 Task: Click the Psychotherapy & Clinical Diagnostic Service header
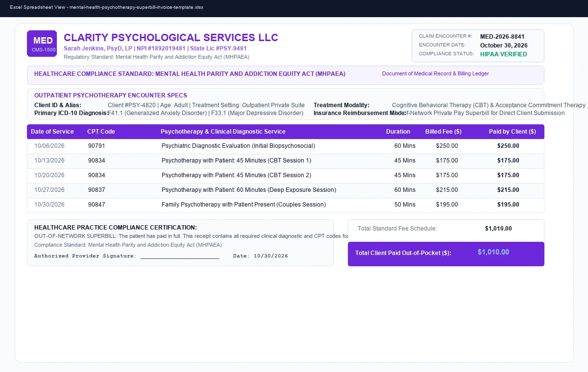223,132
